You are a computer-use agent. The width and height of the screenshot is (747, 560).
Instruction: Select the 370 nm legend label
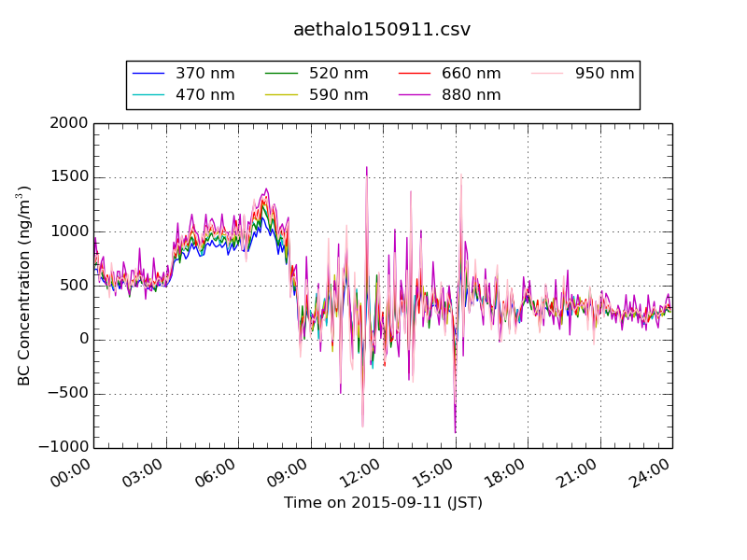204,74
